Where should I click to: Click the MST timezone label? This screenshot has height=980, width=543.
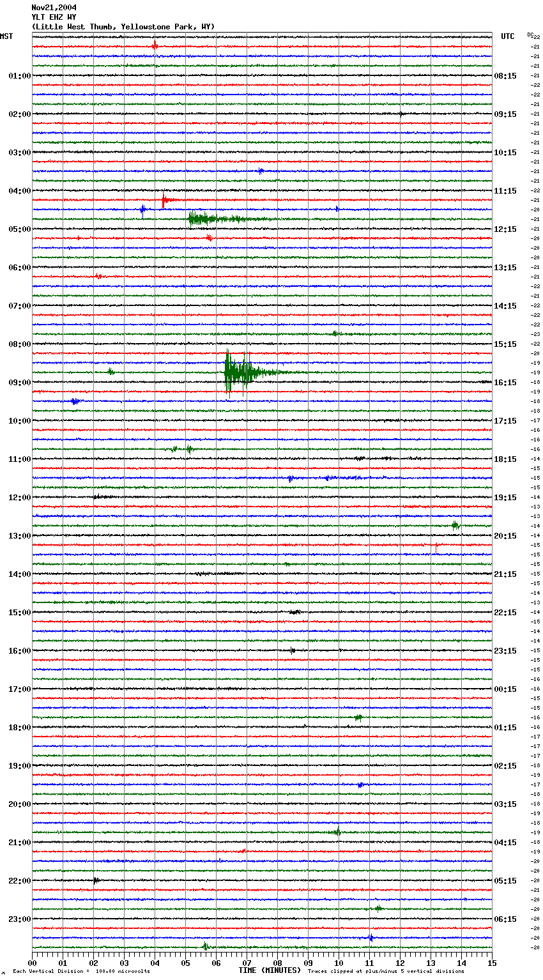6,36
